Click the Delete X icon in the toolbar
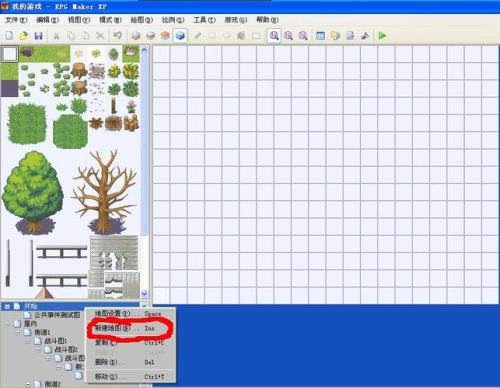 (100, 35)
